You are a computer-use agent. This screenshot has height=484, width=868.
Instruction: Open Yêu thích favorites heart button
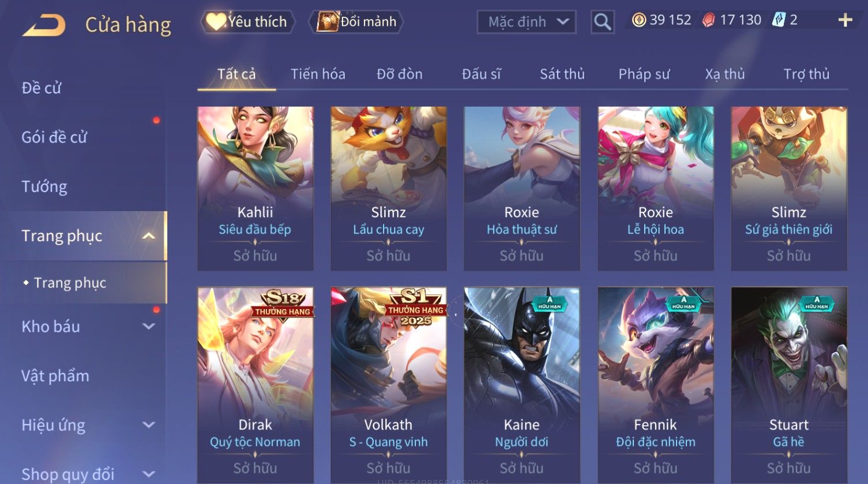coord(247,22)
